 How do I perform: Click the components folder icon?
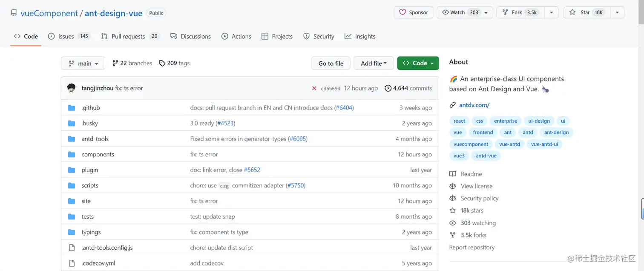[x=72, y=154]
